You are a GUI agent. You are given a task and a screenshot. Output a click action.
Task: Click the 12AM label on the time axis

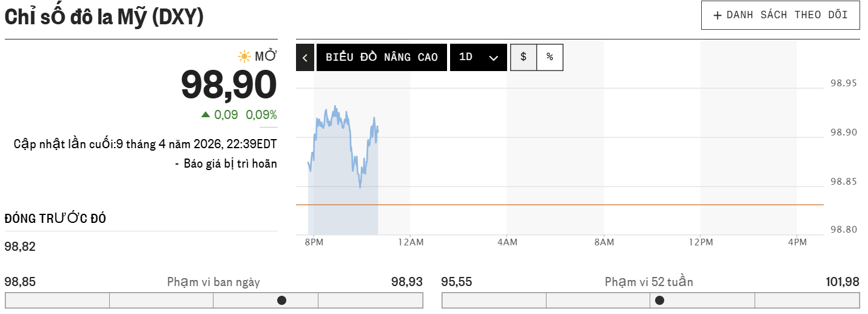(410, 242)
